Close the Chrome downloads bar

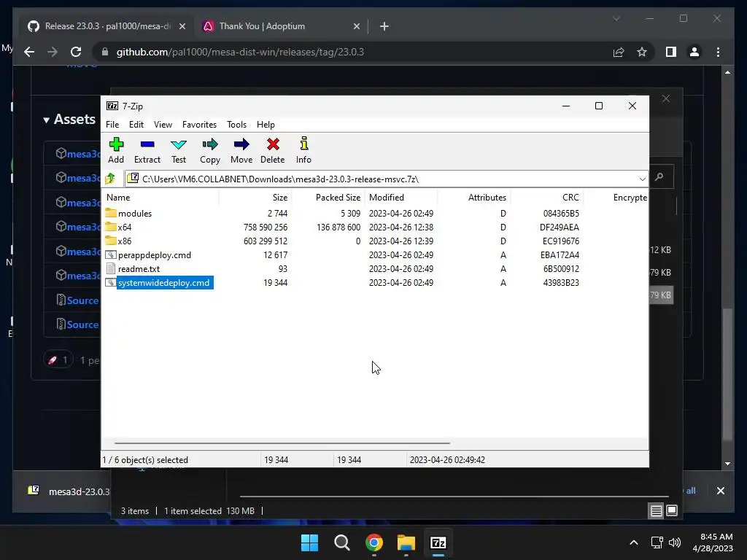click(x=720, y=491)
